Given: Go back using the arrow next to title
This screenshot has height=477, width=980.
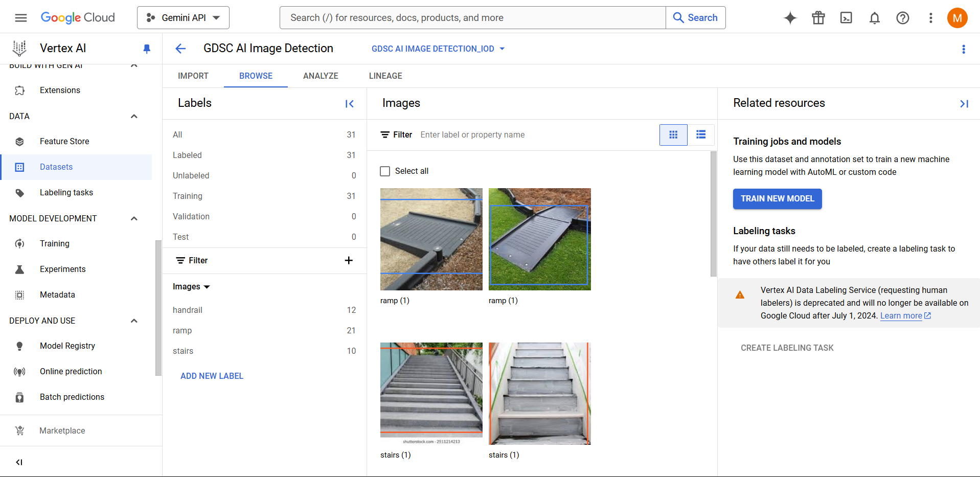Looking at the screenshot, I should [180, 49].
